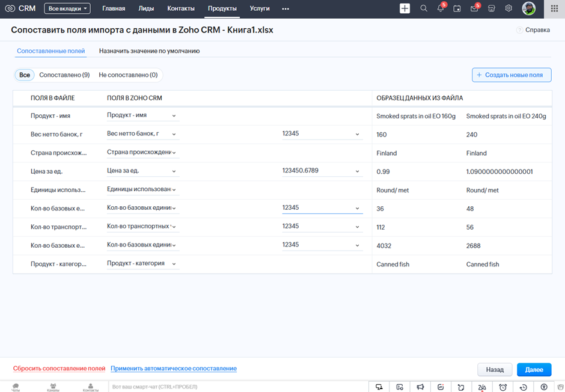
Task: Open the mail envelope icon
Action: [x=474, y=8]
